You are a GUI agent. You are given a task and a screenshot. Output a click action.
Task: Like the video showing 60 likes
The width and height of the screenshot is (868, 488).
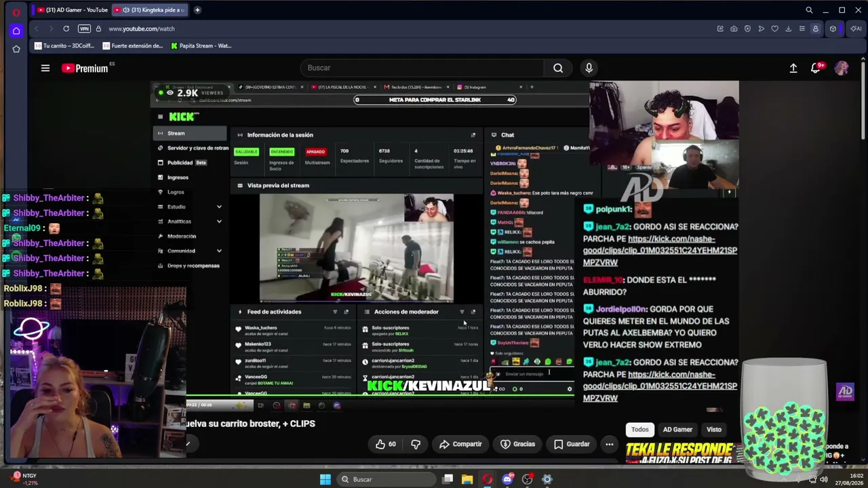pyautogui.click(x=386, y=444)
